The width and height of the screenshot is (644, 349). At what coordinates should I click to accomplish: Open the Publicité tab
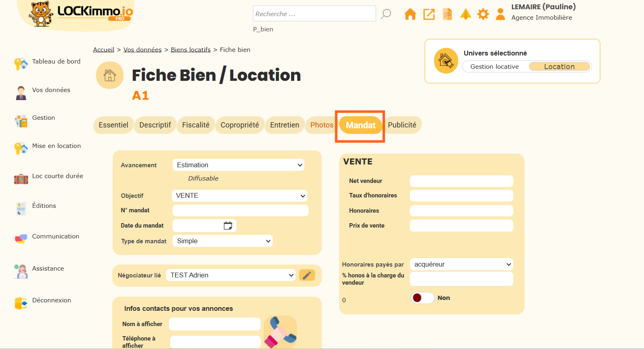coord(402,125)
